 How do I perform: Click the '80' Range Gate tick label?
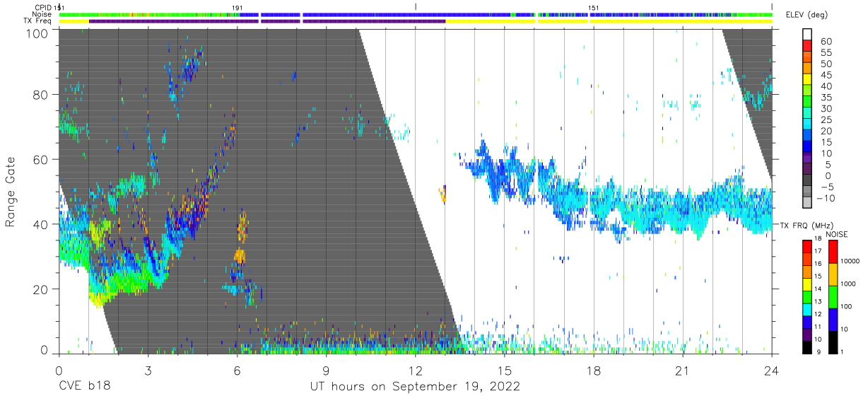(x=41, y=95)
